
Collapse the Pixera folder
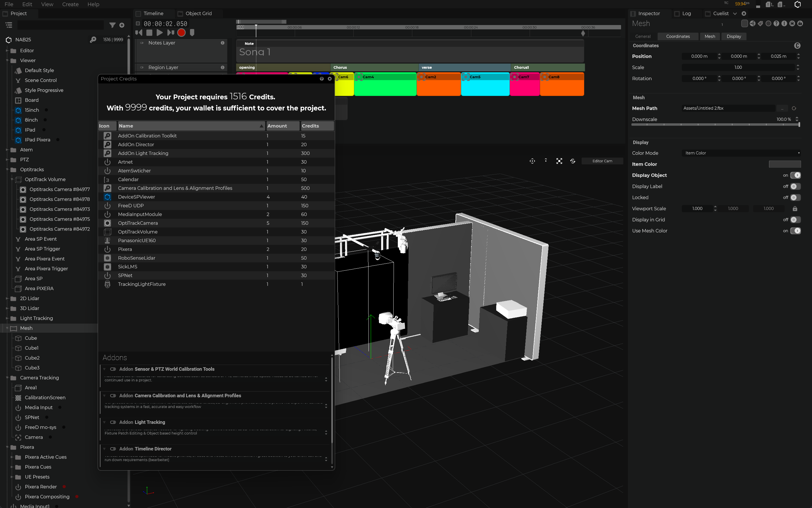[7, 447]
